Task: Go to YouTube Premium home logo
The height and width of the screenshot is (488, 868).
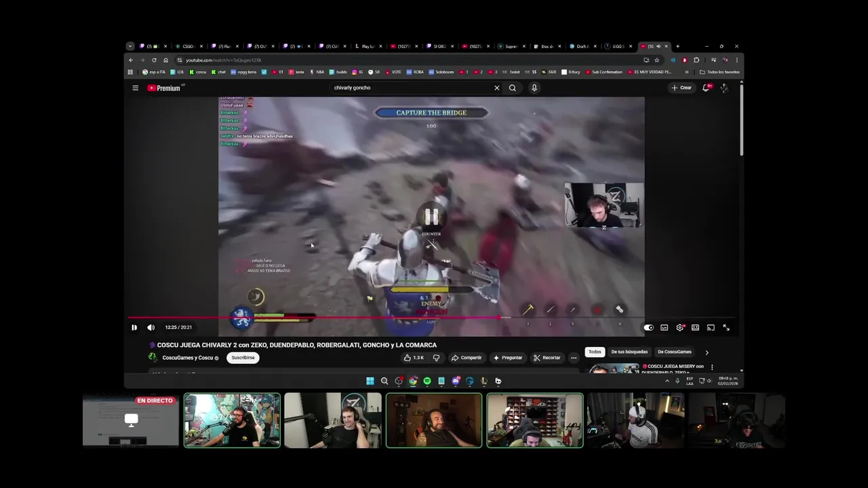Action: click(x=163, y=87)
